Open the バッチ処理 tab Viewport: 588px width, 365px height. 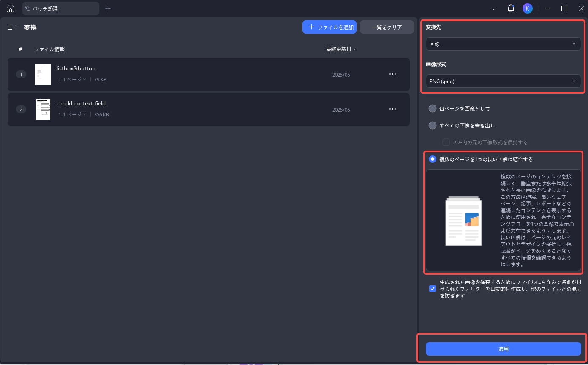tap(61, 8)
